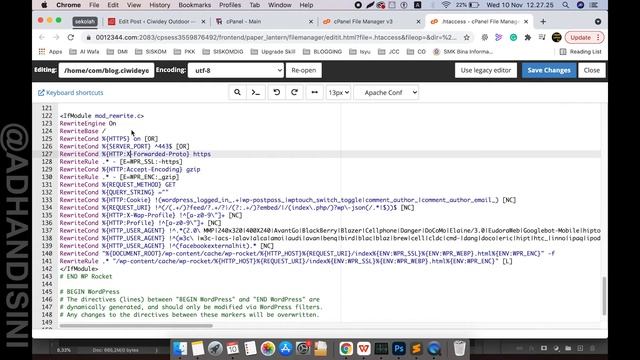Click the Chrome address bar URL
Viewport: 640px width, 360px height.
(x=276, y=37)
